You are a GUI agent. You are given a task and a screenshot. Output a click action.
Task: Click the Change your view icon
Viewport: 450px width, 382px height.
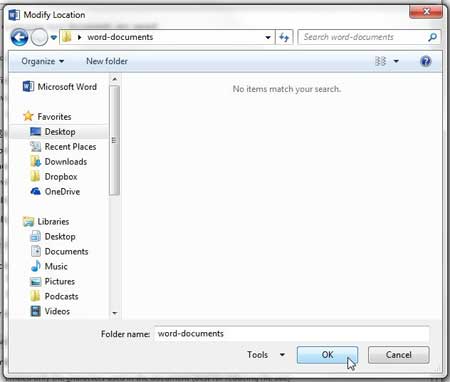(381, 61)
